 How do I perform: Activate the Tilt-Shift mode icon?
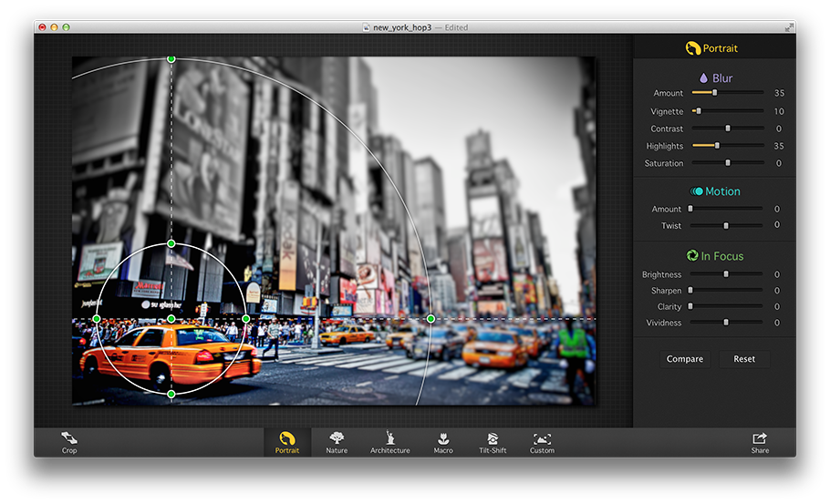point(493,439)
